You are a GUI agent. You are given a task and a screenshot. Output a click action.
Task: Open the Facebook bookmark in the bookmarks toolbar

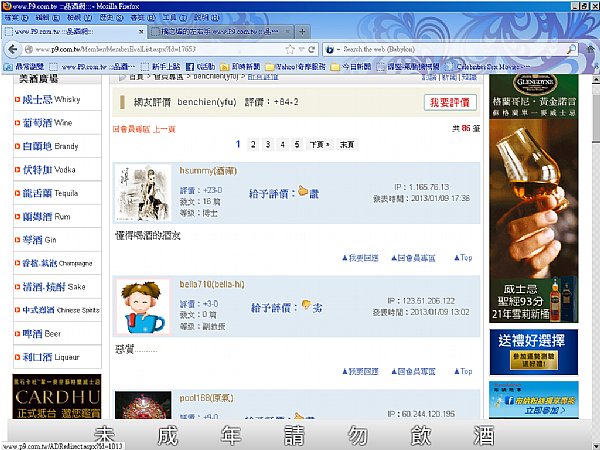[201, 67]
